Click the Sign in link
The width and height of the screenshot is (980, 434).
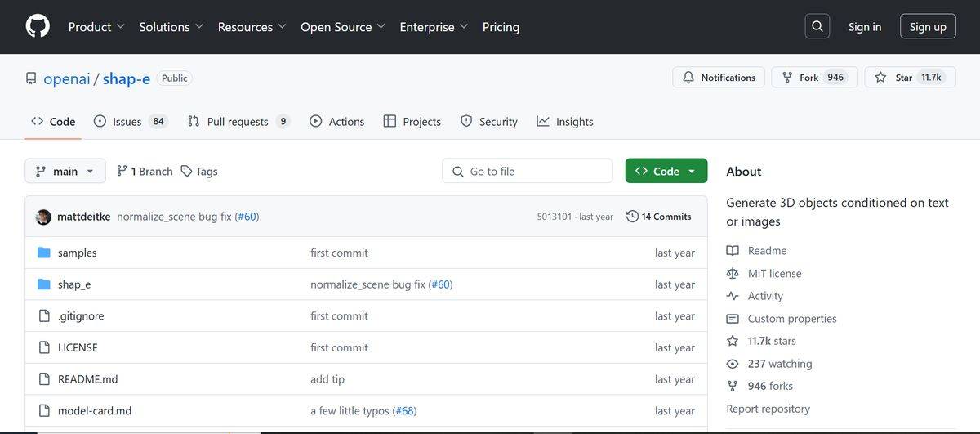point(865,27)
